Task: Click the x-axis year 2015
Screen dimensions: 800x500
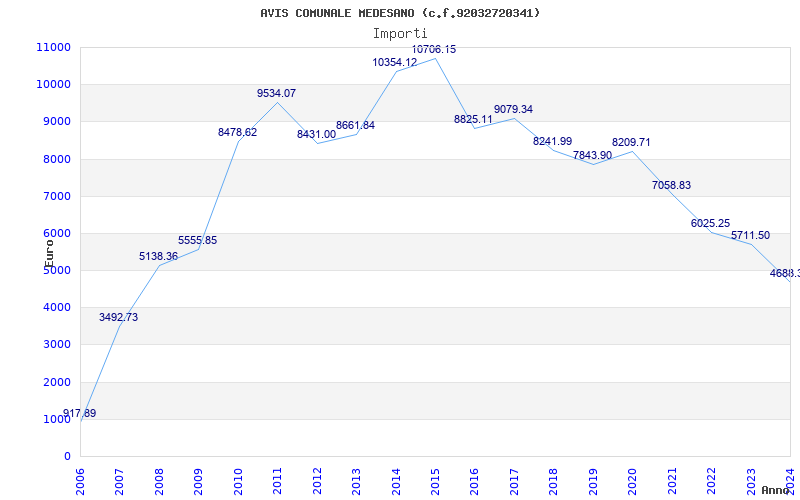Action: (x=435, y=481)
